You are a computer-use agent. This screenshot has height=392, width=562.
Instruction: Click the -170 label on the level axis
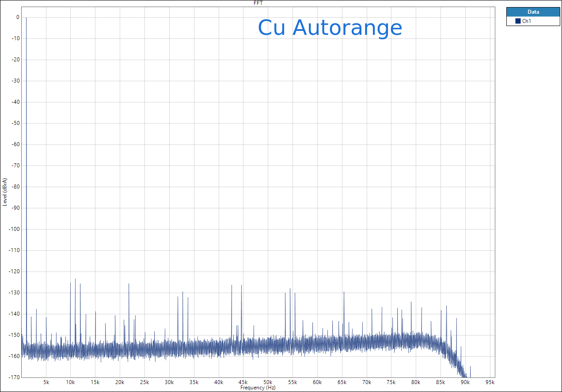14,377
